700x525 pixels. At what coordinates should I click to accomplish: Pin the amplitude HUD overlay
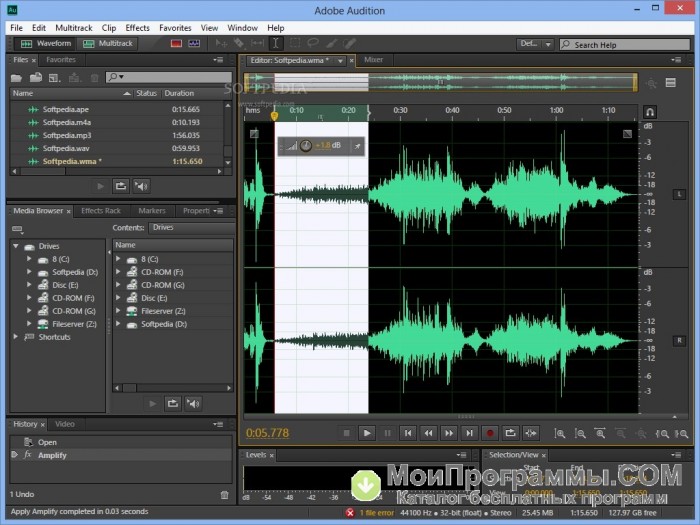pos(357,146)
